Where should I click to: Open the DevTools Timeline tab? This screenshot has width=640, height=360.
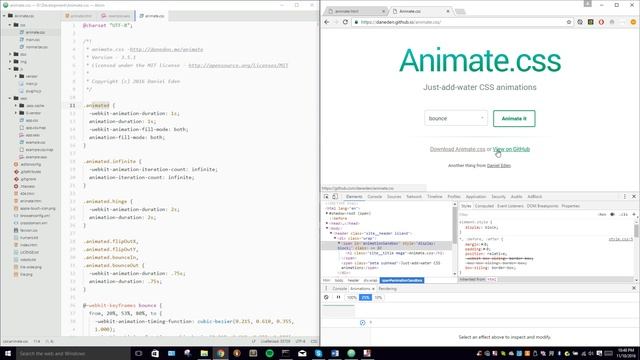coord(434,196)
